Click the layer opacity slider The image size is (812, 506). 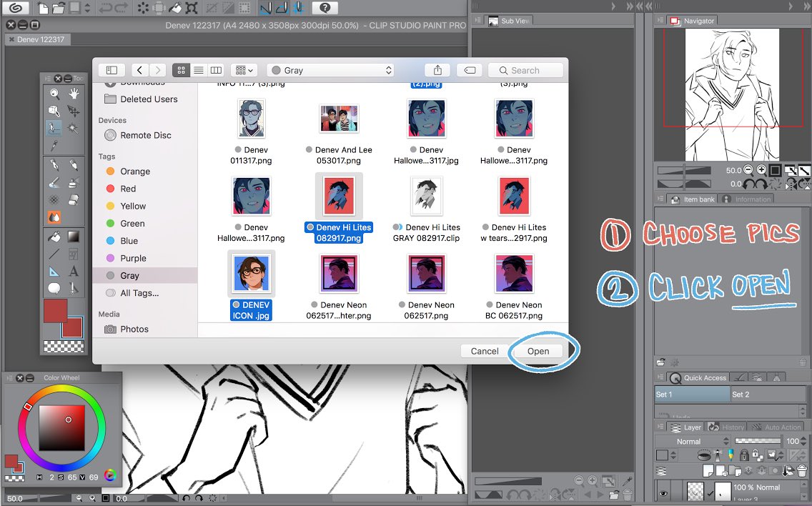click(x=758, y=441)
